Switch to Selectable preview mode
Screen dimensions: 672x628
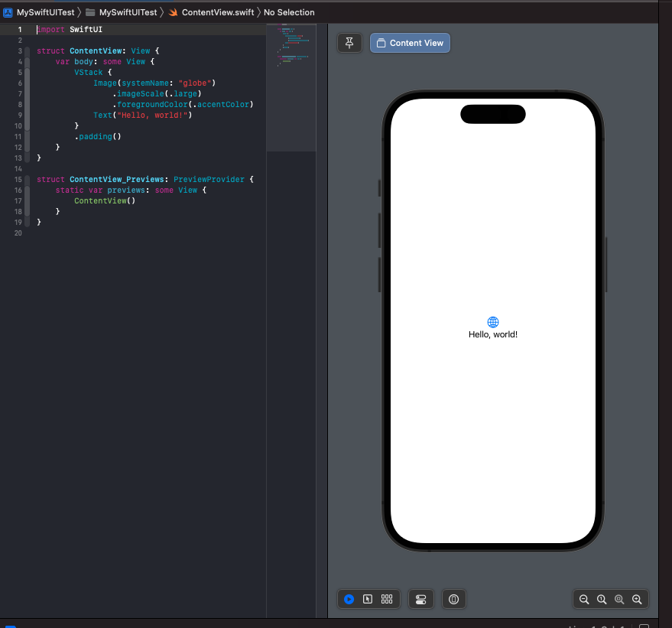point(368,599)
